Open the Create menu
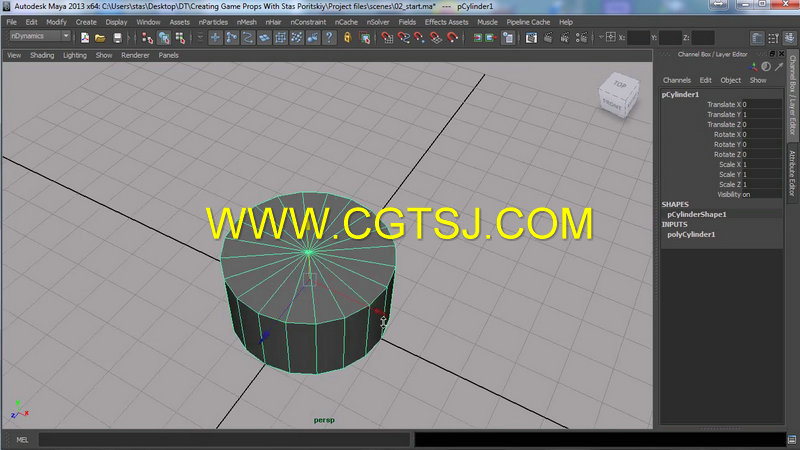 [86, 22]
